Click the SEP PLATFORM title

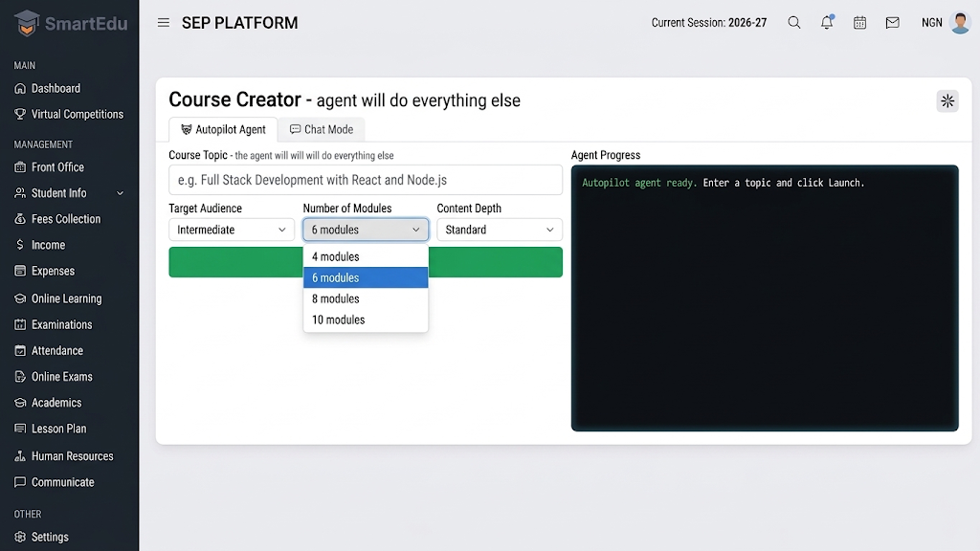coord(240,23)
